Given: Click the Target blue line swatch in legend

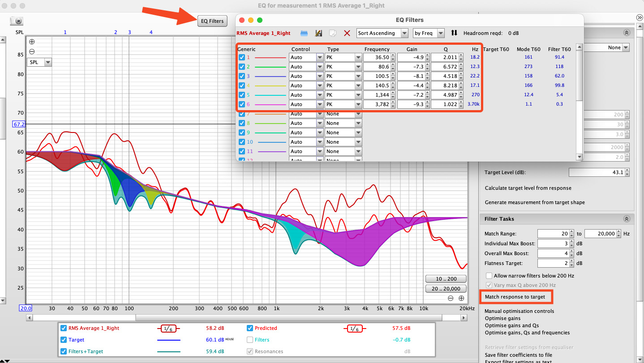Looking at the screenshot, I should click(168, 340).
